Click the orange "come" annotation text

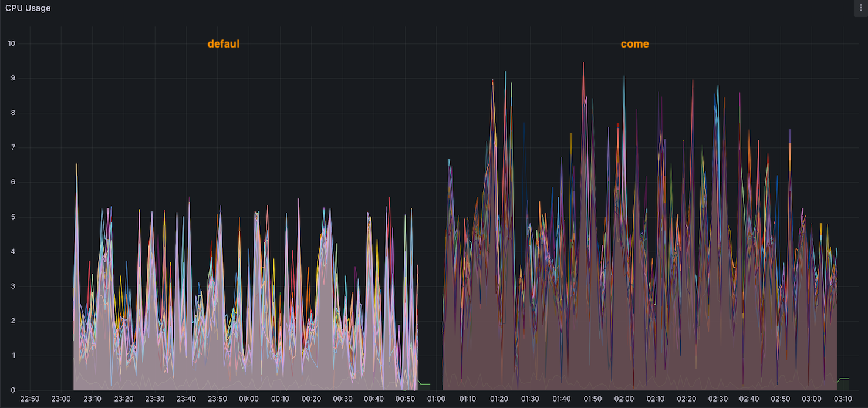[x=634, y=44]
